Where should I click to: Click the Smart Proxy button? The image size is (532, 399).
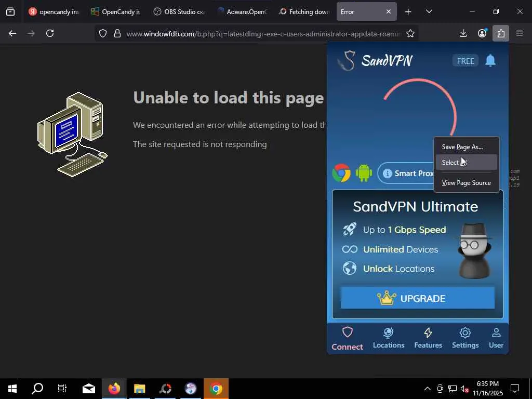tap(406, 174)
